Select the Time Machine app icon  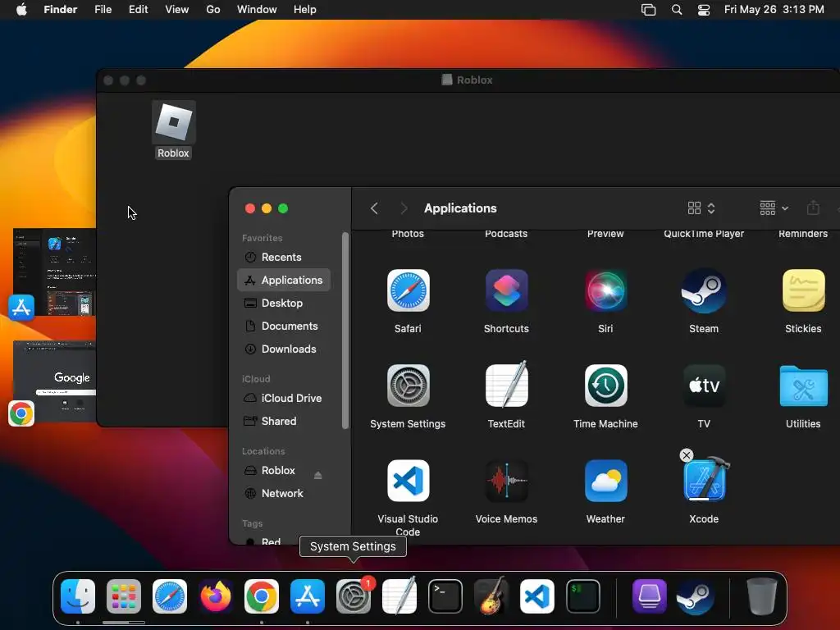605,386
